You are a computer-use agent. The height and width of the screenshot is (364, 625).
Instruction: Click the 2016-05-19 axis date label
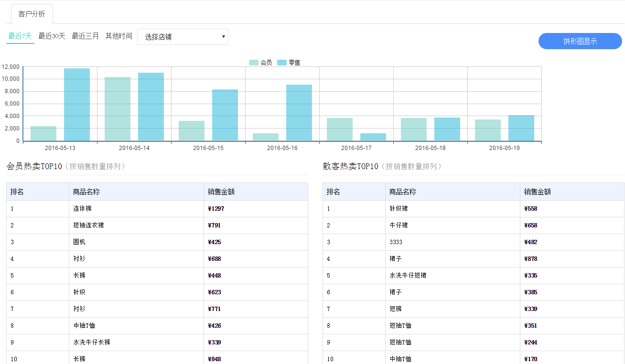coord(505,148)
